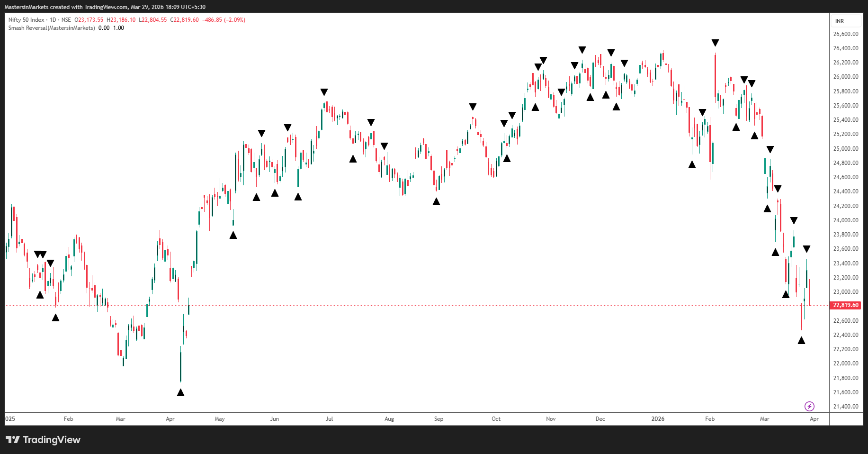Click the 26,600.00 price axis value
Image resolution: width=868 pixels, height=454 pixels.
coord(846,34)
